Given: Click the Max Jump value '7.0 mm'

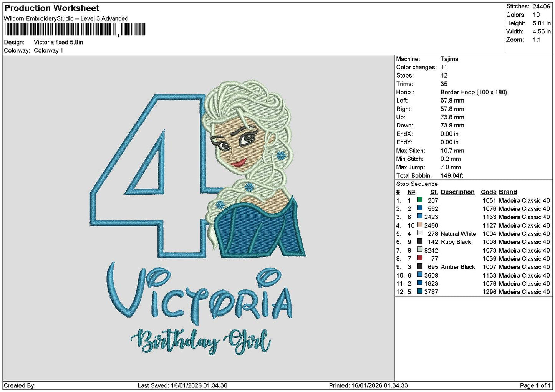Looking at the screenshot, I should (451, 167).
